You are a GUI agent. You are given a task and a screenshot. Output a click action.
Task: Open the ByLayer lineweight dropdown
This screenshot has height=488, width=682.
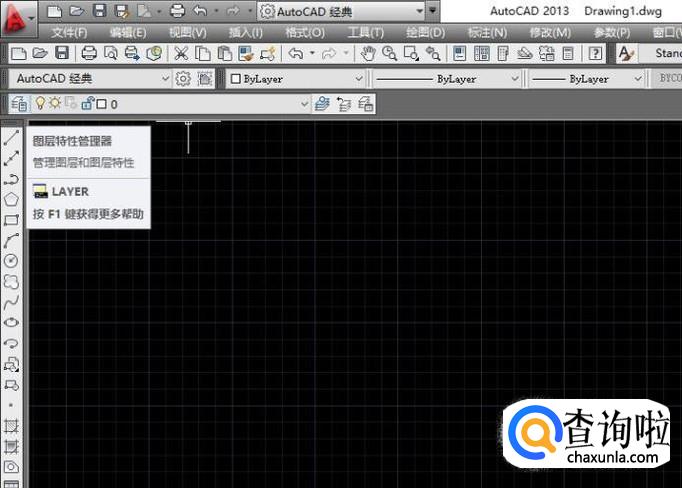(586, 79)
